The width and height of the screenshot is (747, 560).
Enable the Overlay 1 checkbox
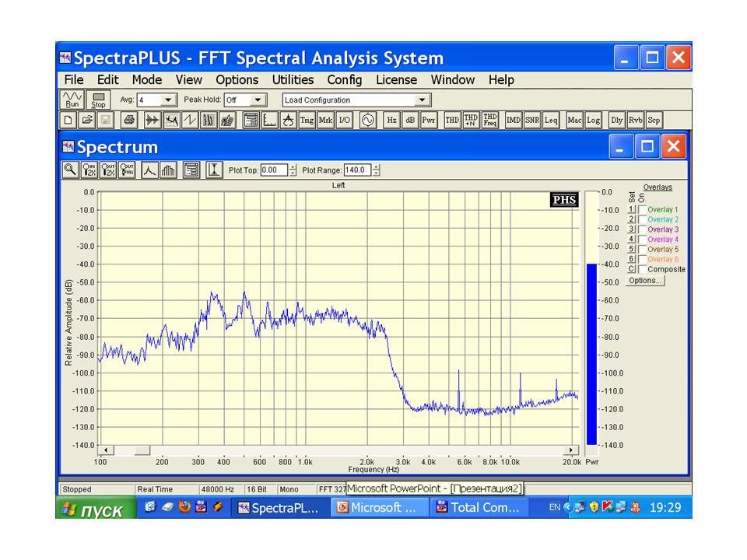point(642,209)
